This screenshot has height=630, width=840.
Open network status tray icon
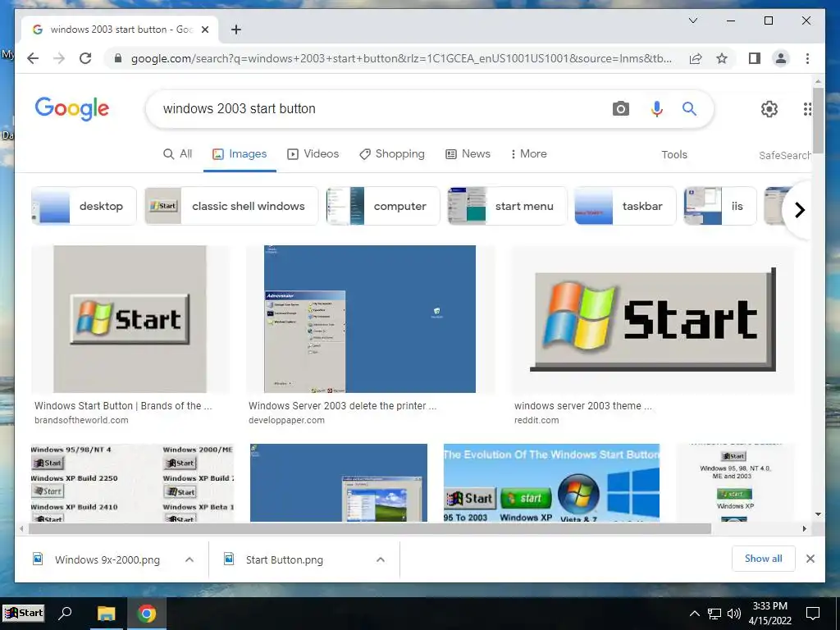click(714, 614)
